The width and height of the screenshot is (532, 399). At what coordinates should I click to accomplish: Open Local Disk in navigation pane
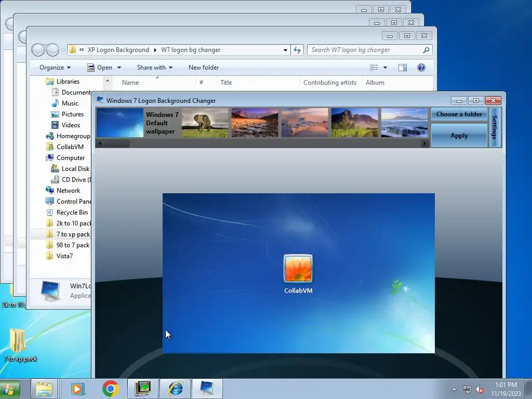(x=75, y=169)
